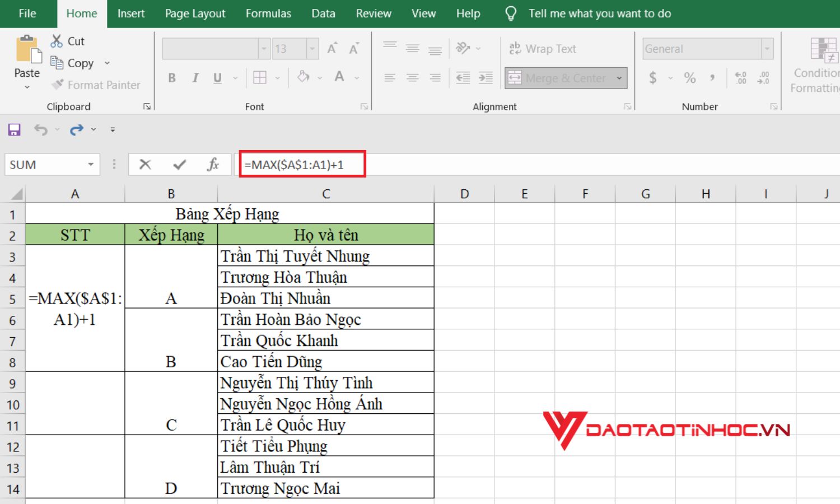The height and width of the screenshot is (504, 840).
Task: Expand the Merge & Center dropdown arrow
Action: coord(619,78)
